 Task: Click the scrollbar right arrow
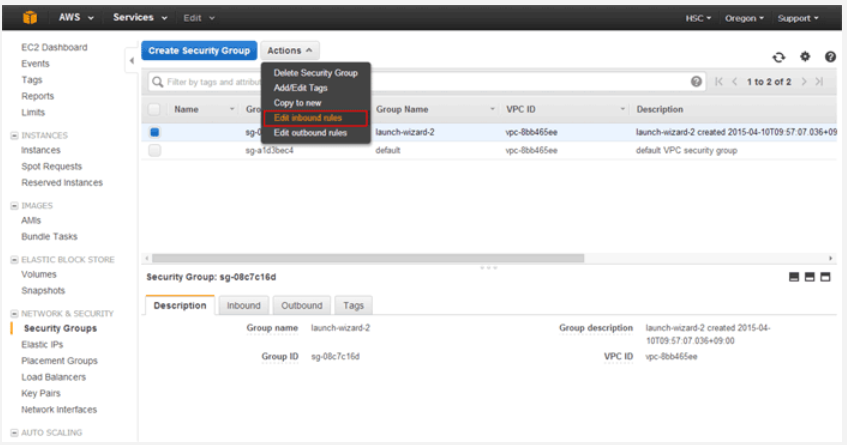pyautogui.click(x=831, y=258)
